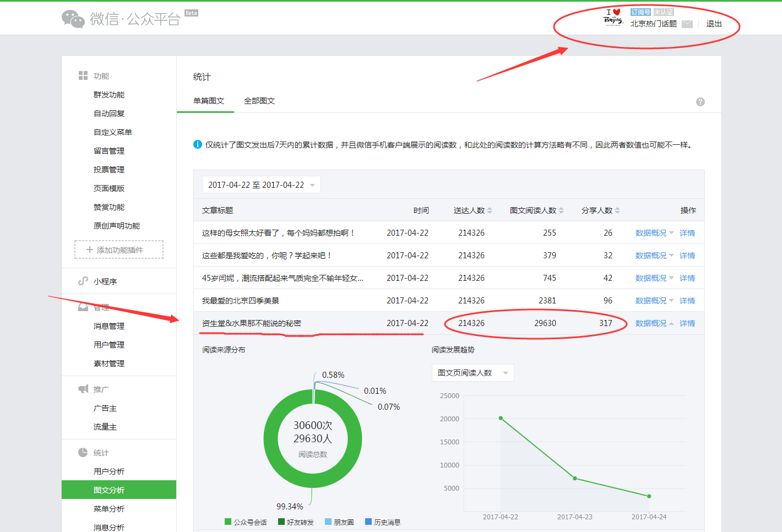782x532 pixels.
Task: Open 赞赏功能 in sidebar
Action: coord(109,207)
